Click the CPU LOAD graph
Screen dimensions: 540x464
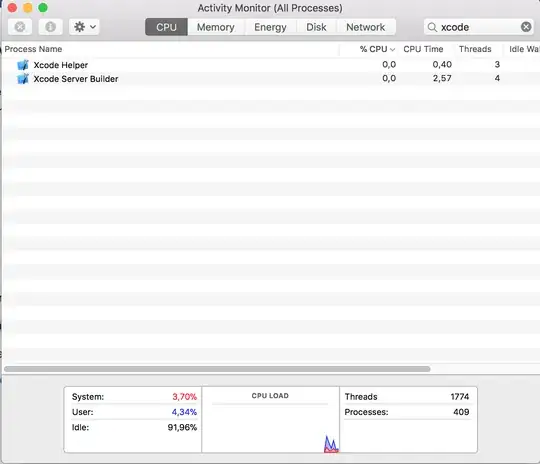tap(270, 420)
